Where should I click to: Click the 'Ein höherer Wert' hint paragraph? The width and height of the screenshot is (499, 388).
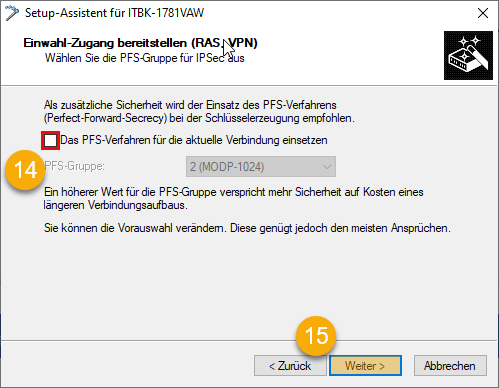click(233, 198)
